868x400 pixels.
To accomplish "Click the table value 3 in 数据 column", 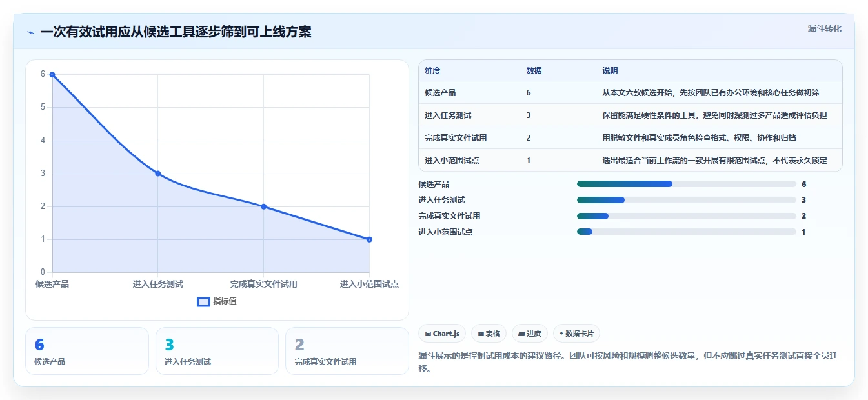I will (x=529, y=115).
